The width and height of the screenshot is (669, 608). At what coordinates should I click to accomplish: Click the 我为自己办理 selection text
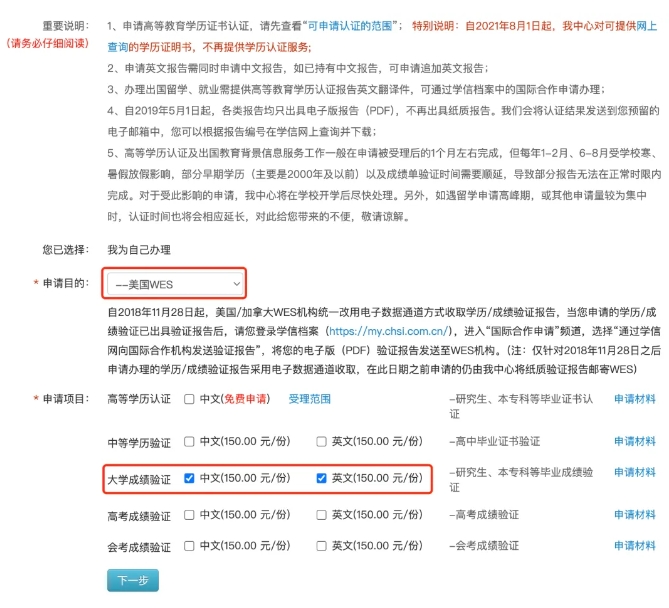tap(139, 250)
